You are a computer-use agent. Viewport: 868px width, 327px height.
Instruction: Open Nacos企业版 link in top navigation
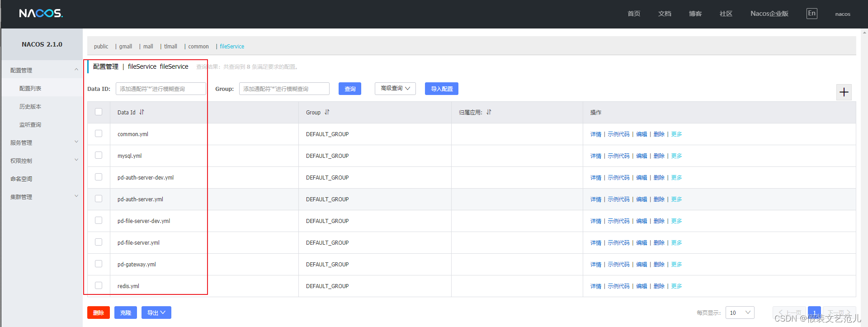(769, 14)
